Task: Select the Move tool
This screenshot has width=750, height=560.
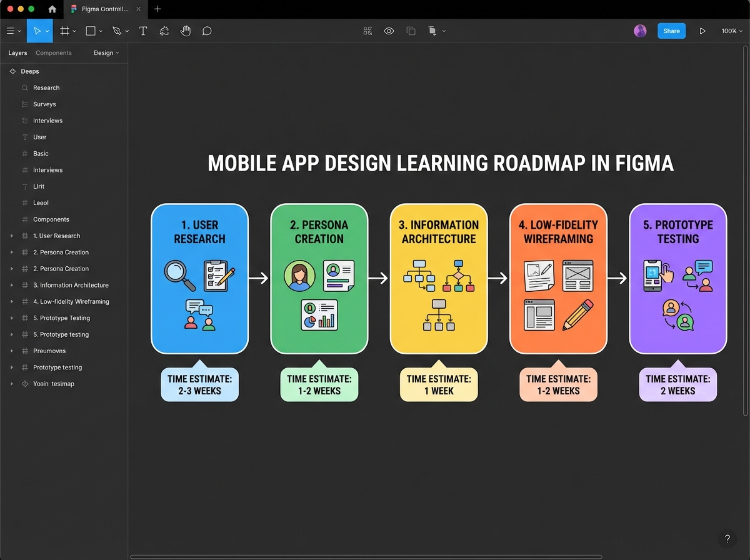Action: pos(37,31)
